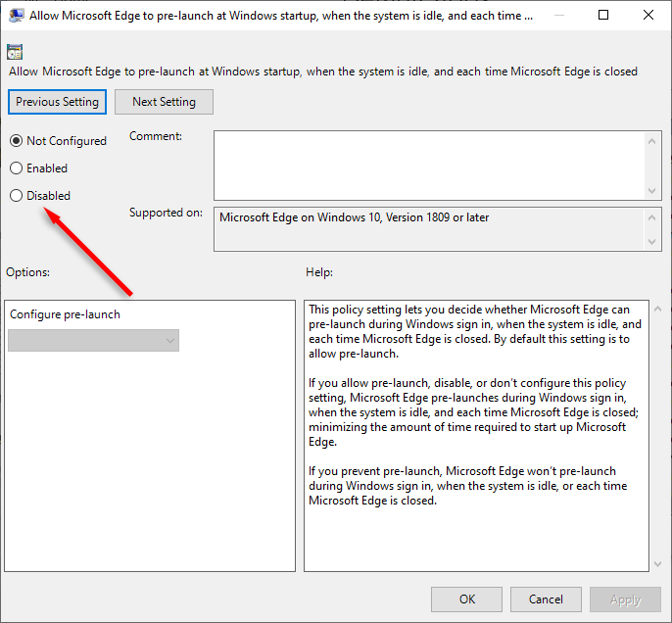Maximize the policy dialog window
The image size is (672, 623).
click(x=603, y=16)
